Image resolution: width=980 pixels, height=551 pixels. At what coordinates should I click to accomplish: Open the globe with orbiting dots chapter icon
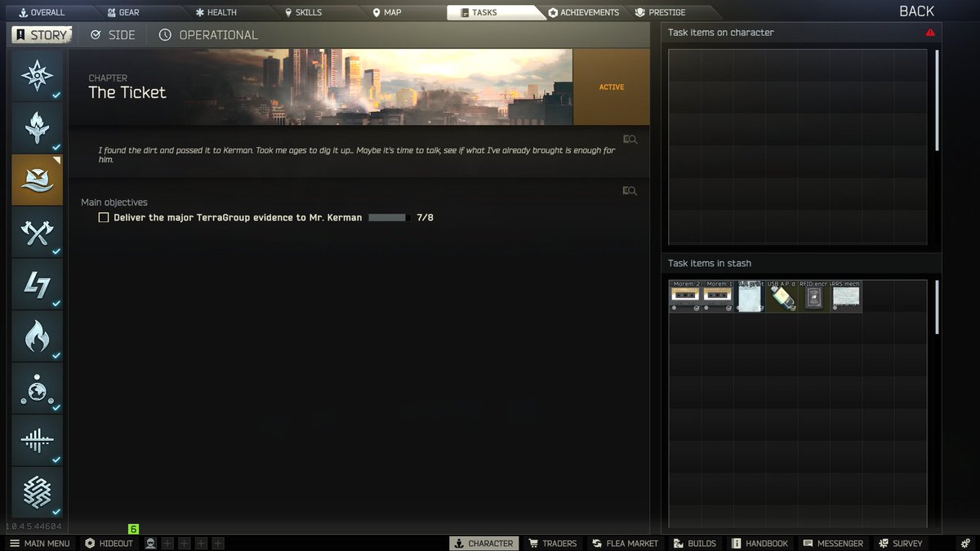tap(37, 389)
